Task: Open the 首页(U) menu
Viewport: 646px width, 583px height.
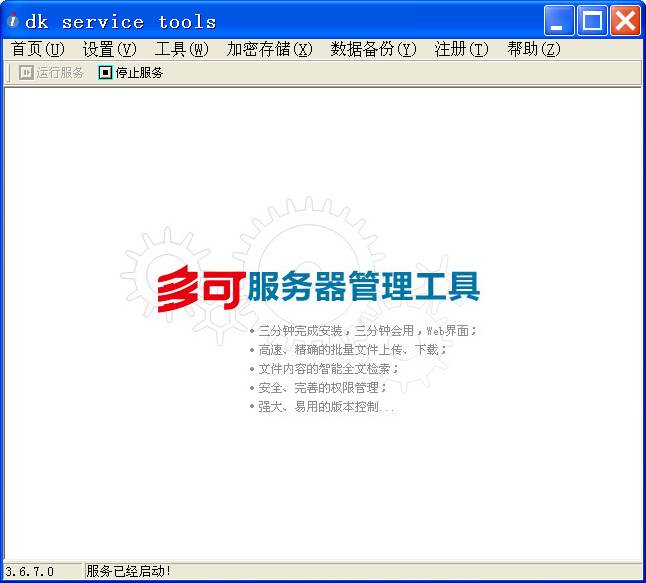Action: [x=37, y=49]
